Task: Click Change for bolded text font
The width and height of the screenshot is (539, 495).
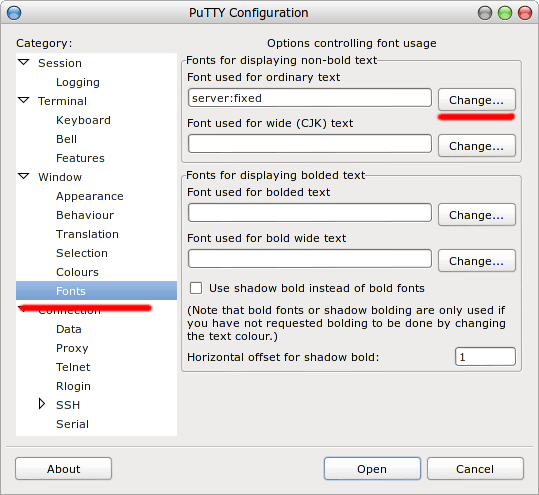Action: point(477,215)
